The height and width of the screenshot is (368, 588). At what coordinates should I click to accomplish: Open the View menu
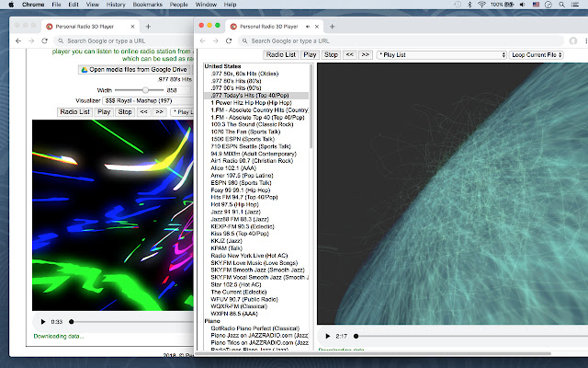point(93,5)
